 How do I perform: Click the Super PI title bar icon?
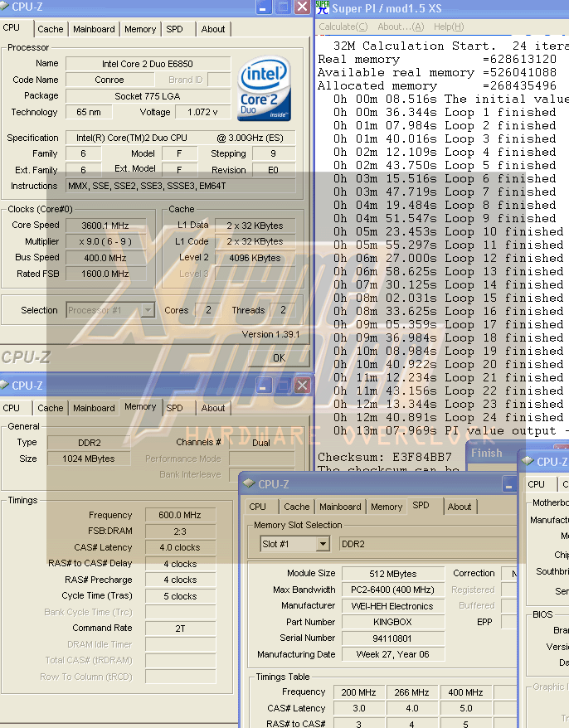(323, 7)
